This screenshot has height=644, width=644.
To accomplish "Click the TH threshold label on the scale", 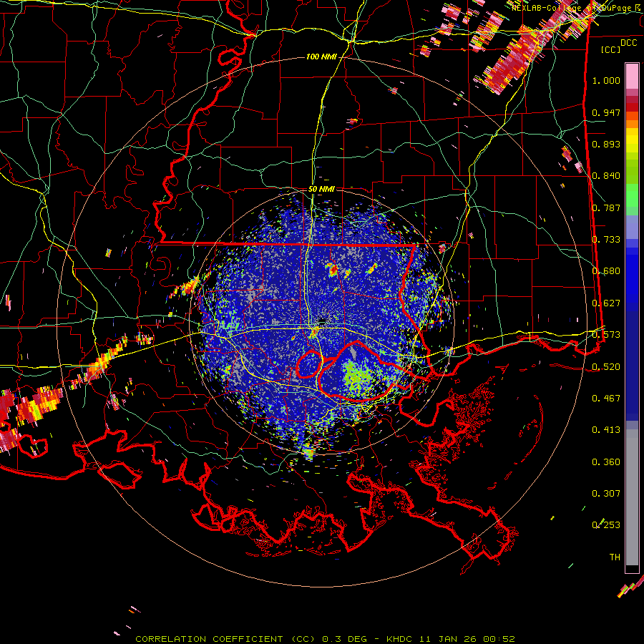I will [x=615, y=557].
